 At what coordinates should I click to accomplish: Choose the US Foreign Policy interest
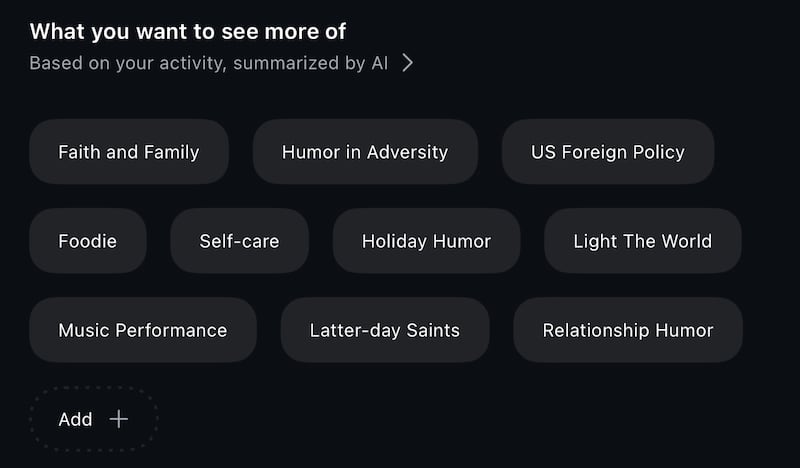[608, 152]
